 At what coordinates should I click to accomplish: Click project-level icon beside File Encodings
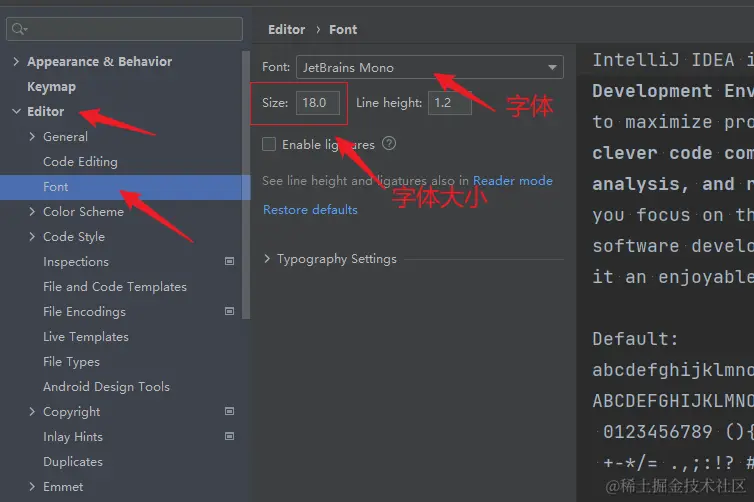pos(229,312)
